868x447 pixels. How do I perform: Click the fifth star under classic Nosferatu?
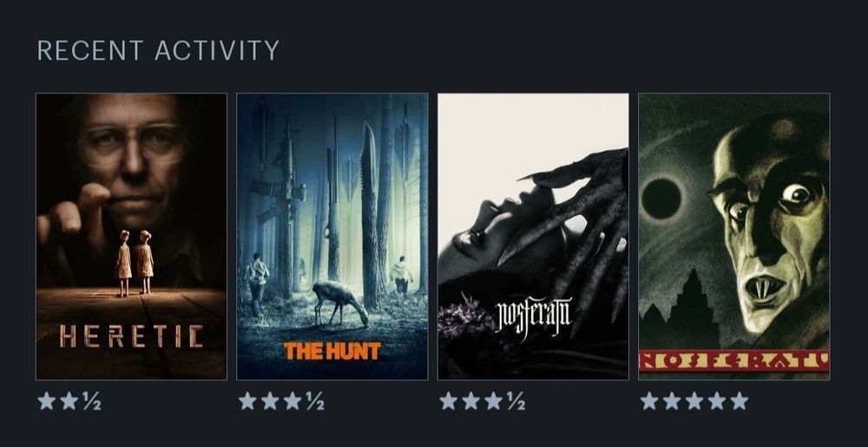(x=740, y=401)
